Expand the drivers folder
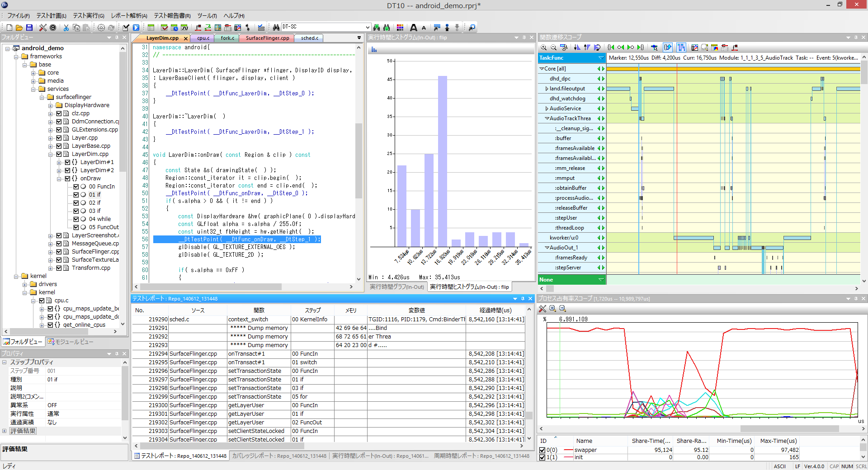Viewport: 868px width, 470px height. 25,284
